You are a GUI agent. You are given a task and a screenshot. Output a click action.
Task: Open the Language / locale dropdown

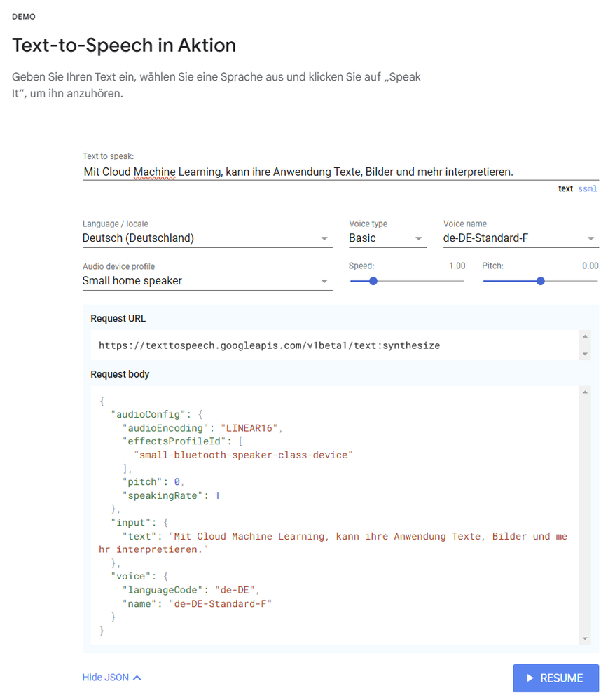(207, 238)
